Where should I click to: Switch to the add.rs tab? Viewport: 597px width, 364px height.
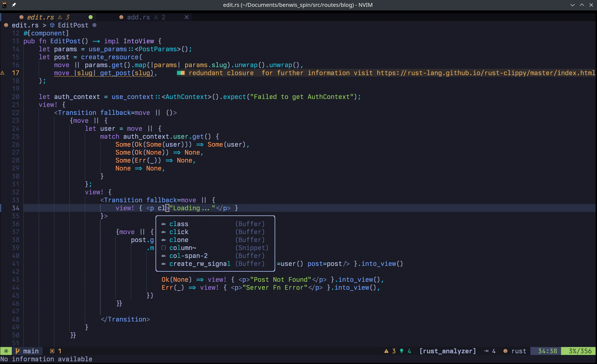(138, 17)
